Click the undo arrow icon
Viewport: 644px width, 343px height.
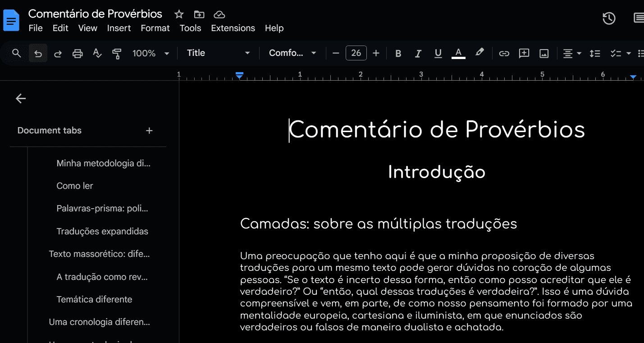tap(38, 54)
